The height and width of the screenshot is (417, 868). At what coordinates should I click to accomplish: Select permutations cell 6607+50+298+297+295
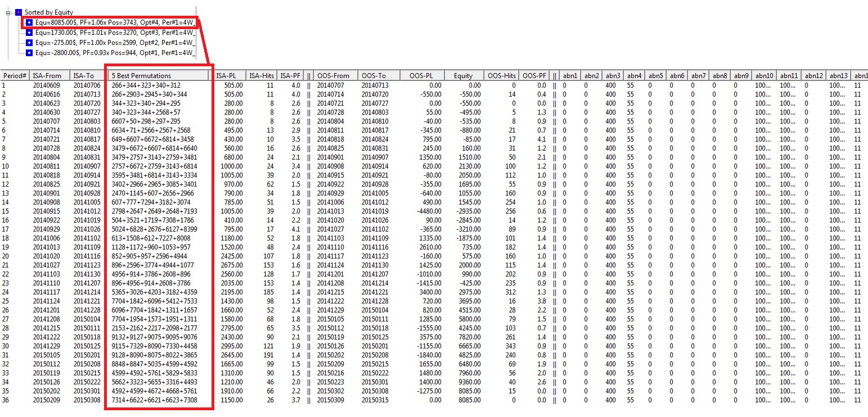pyautogui.click(x=146, y=121)
